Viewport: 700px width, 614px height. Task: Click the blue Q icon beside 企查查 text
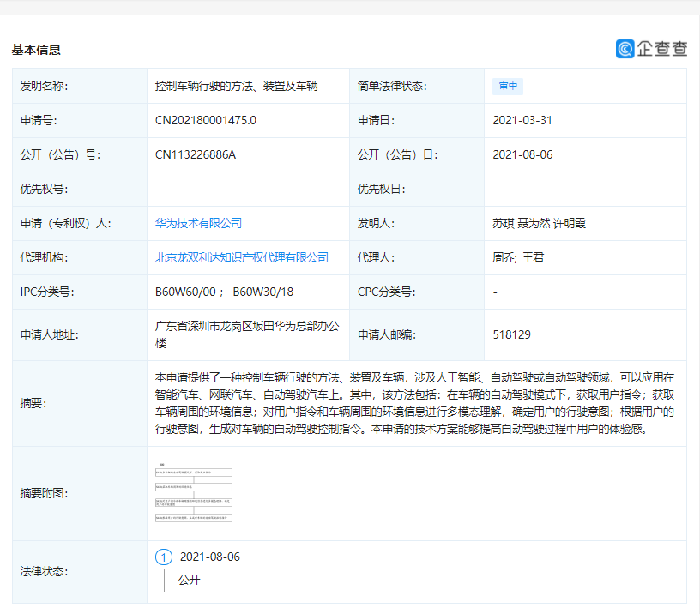click(625, 49)
